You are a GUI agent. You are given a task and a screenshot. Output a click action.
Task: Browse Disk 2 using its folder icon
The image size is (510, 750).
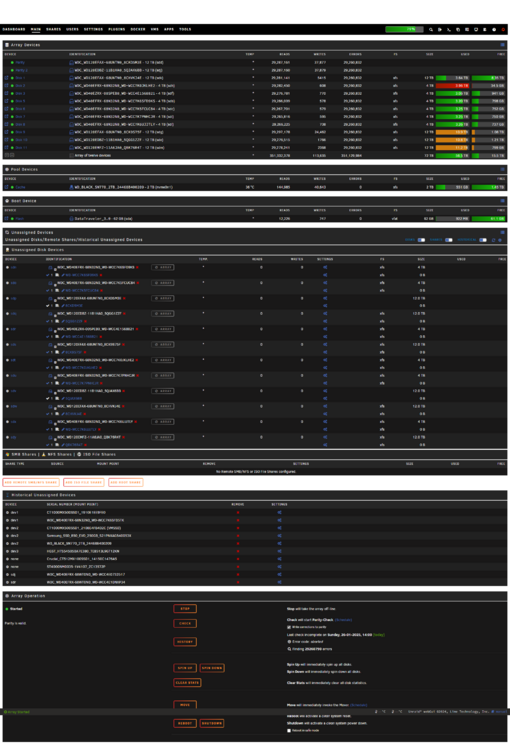7,86
